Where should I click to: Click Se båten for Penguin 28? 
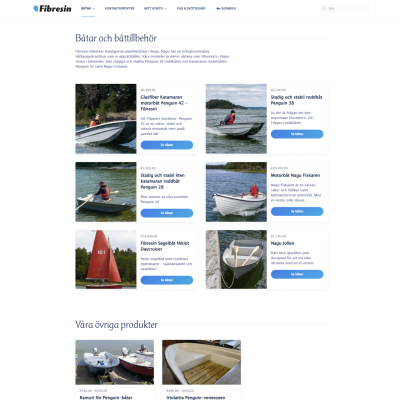[167, 213]
